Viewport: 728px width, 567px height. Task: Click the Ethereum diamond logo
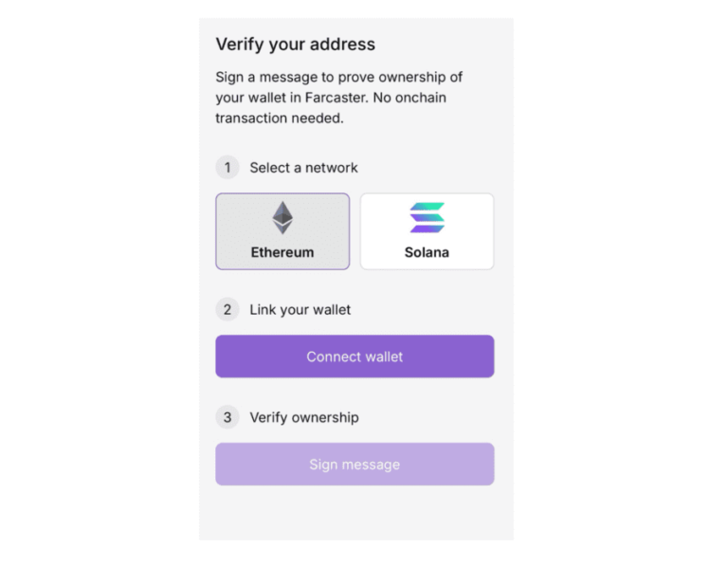pos(282,218)
